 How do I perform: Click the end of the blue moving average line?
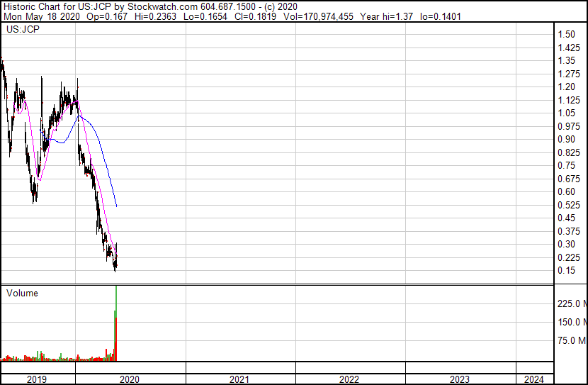click(x=117, y=206)
